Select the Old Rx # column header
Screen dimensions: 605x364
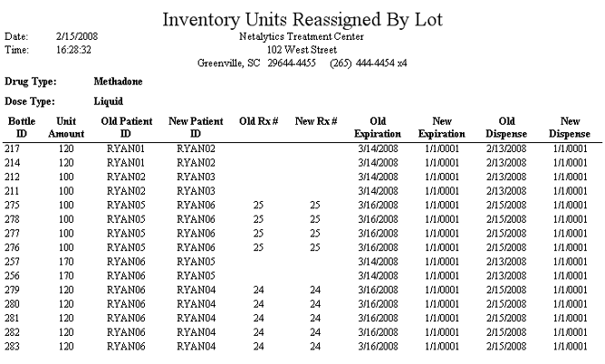tap(258, 121)
